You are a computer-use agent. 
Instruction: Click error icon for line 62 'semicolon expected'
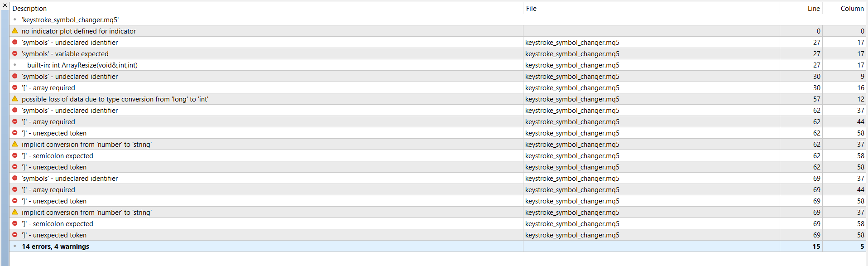pos(15,155)
